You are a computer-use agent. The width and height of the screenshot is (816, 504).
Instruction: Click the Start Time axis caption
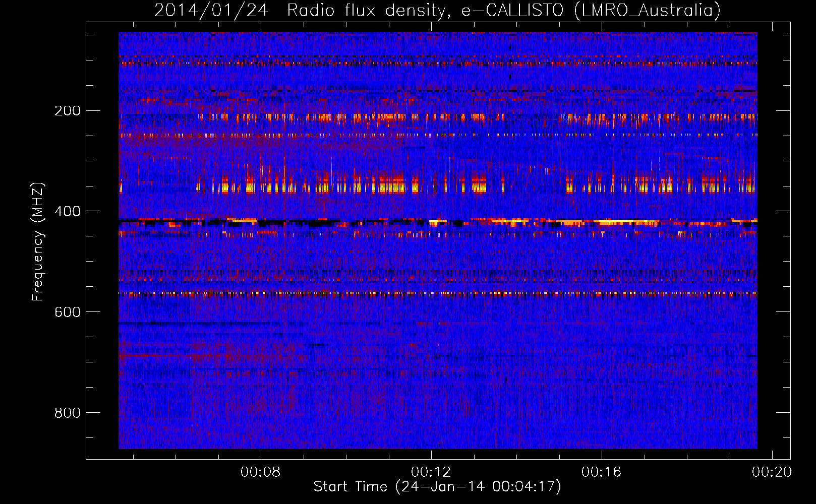point(437,487)
